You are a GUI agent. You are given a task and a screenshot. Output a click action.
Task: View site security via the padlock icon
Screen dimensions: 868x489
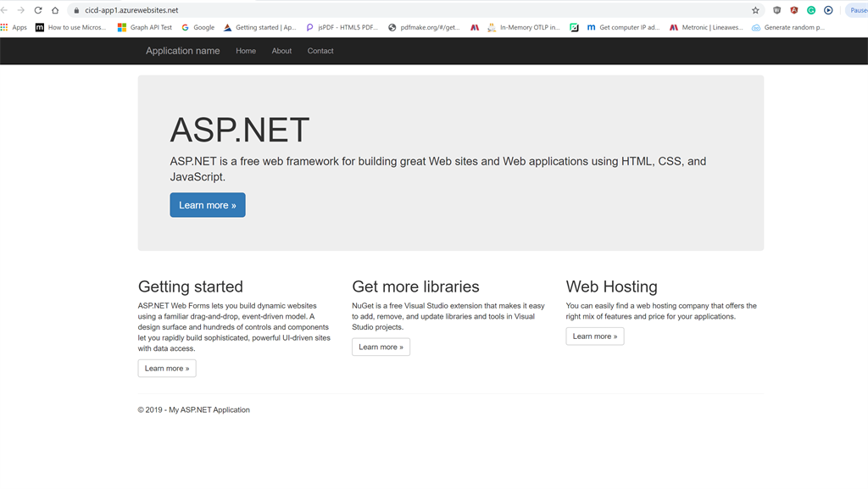click(75, 11)
